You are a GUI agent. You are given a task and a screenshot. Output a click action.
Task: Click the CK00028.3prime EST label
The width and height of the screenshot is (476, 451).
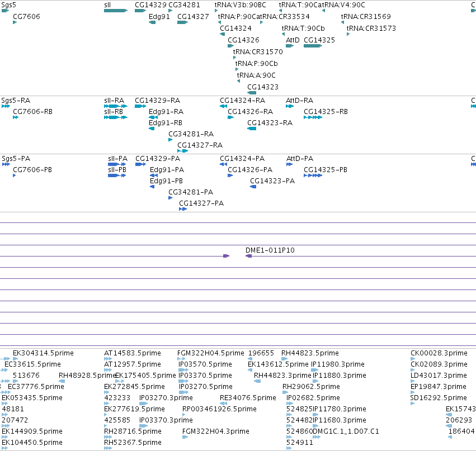tap(439, 353)
